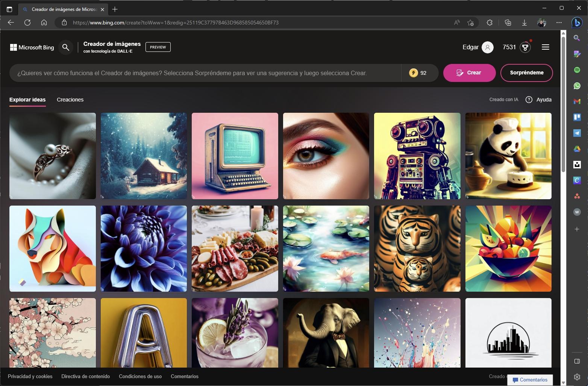Screen dimensions: 588x386
Task: Open Telegram in the Edge sidebar
Action: 577,133
